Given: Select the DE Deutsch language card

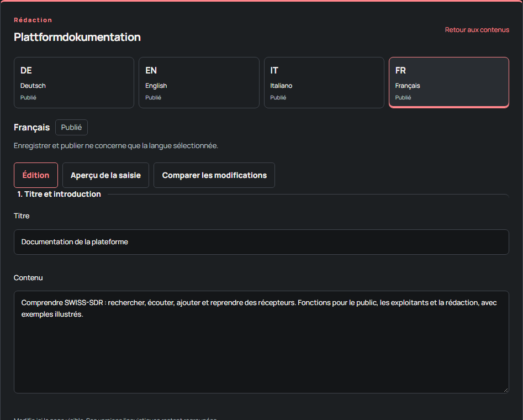Looking at the screenshot, I should coord(73,82).
